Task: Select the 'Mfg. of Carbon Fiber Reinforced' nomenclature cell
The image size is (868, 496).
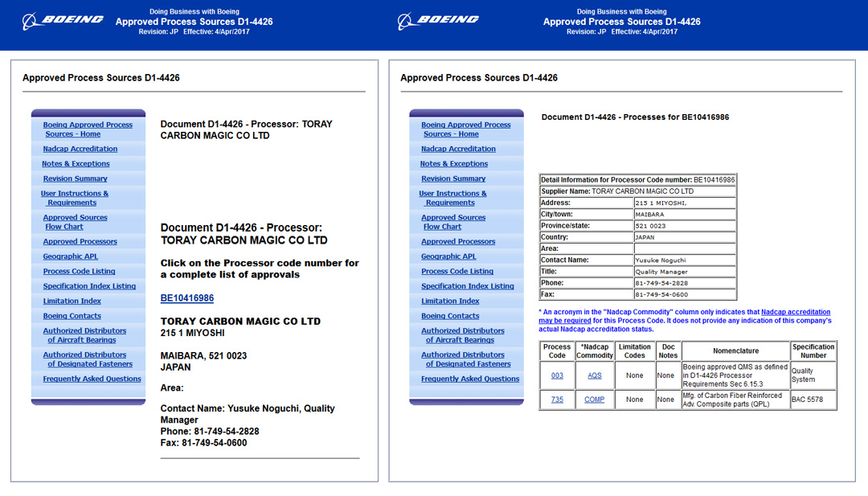Action: click(x=735, y=400)
